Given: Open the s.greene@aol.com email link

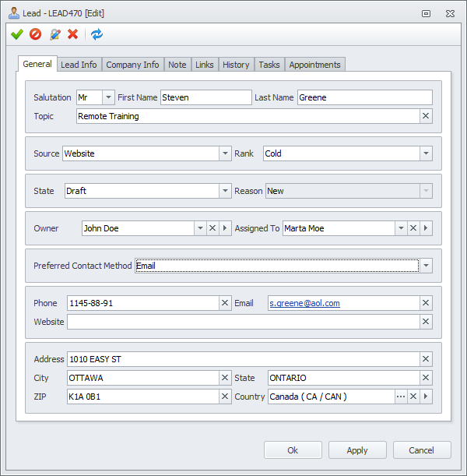Looking at the screenshot, I should (304, 303).
